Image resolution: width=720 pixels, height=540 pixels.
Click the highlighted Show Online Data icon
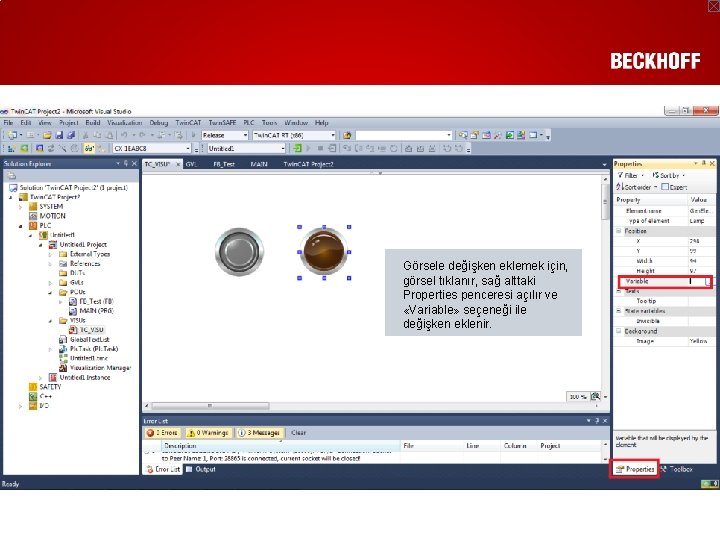tap(89, 148)
